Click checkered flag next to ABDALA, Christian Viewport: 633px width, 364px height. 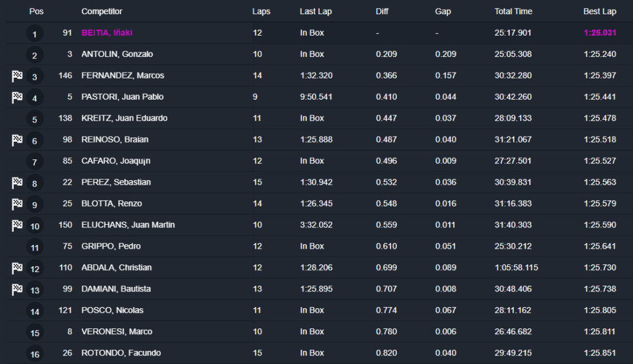click(17, 268)
